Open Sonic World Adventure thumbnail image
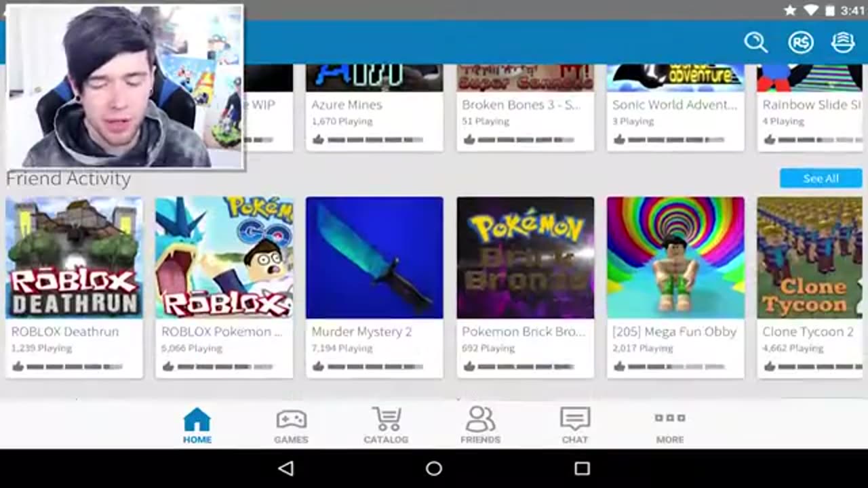868x488 pixels. coord(675,77)
